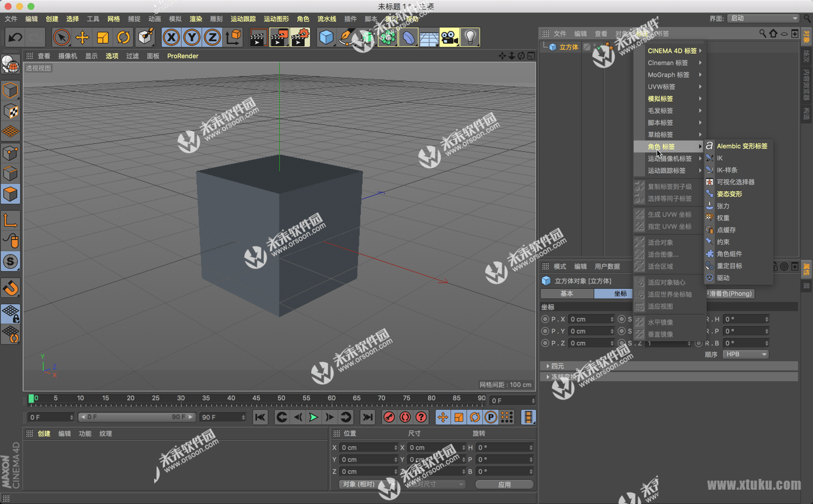Go to end of animation
813x504 pixels.
coord(368,417)
